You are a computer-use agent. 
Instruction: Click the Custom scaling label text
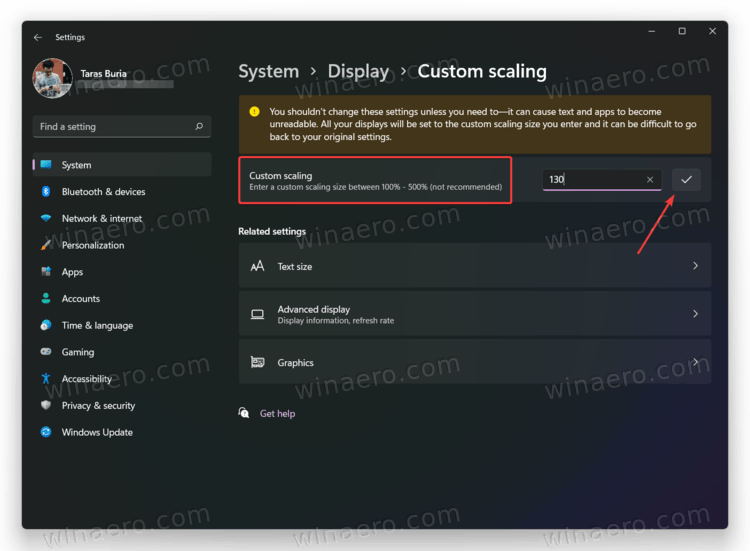(x=281, y=176)
